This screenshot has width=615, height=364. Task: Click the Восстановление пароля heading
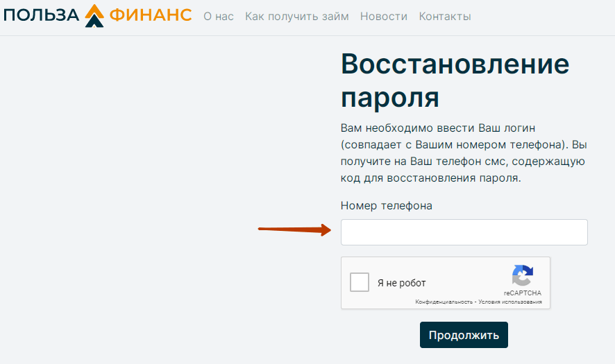click(455, 80)
